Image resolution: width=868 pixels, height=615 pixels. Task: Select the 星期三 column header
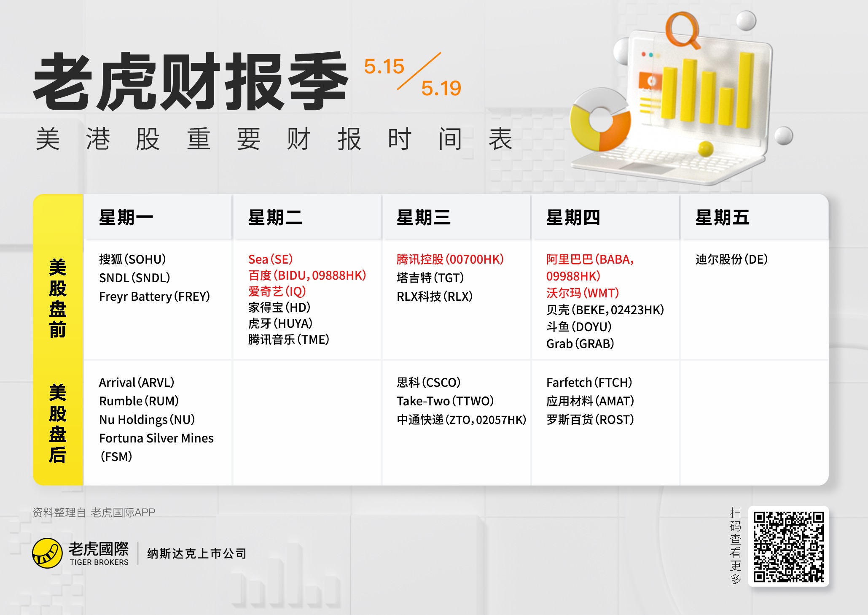click(x=424, y=218)
